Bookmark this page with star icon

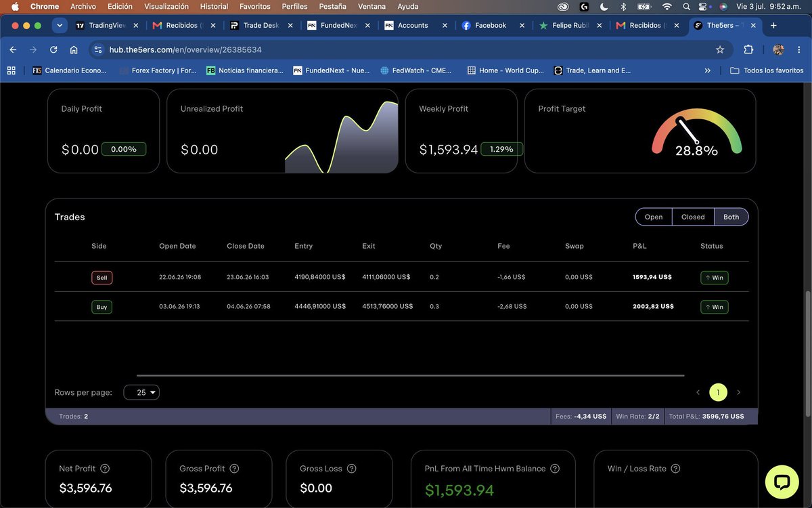720,49
